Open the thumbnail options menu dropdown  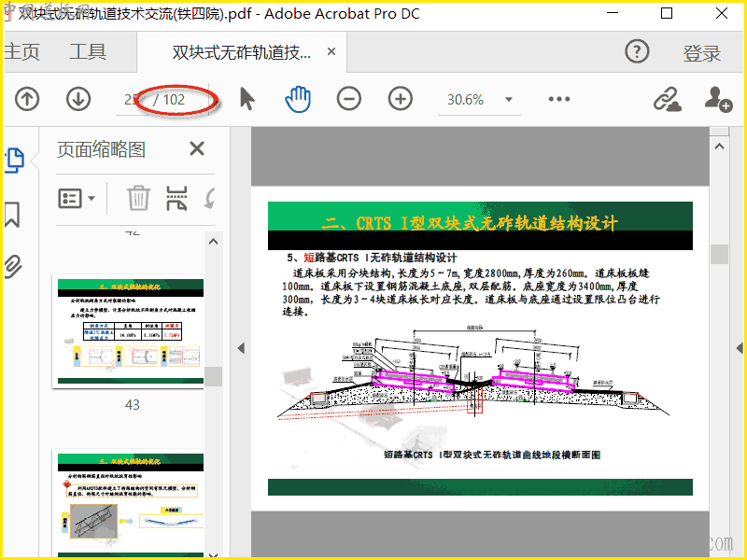tap(77, 198)
